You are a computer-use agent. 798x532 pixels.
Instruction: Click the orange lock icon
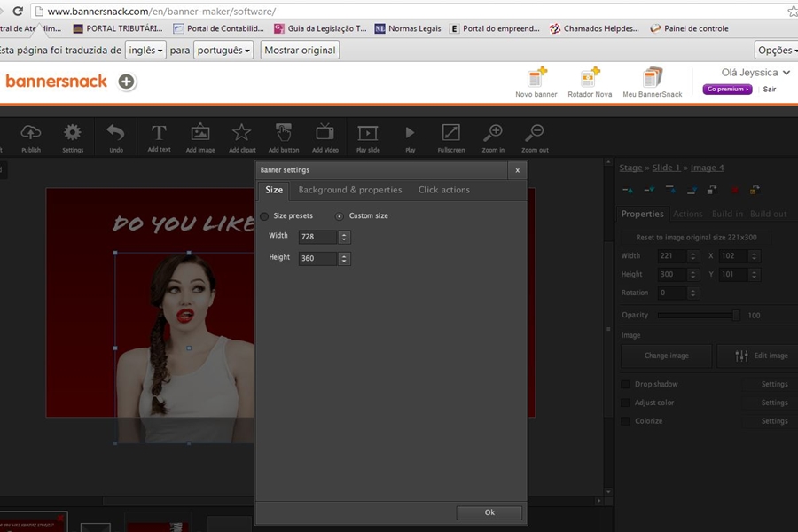[755, 190]
